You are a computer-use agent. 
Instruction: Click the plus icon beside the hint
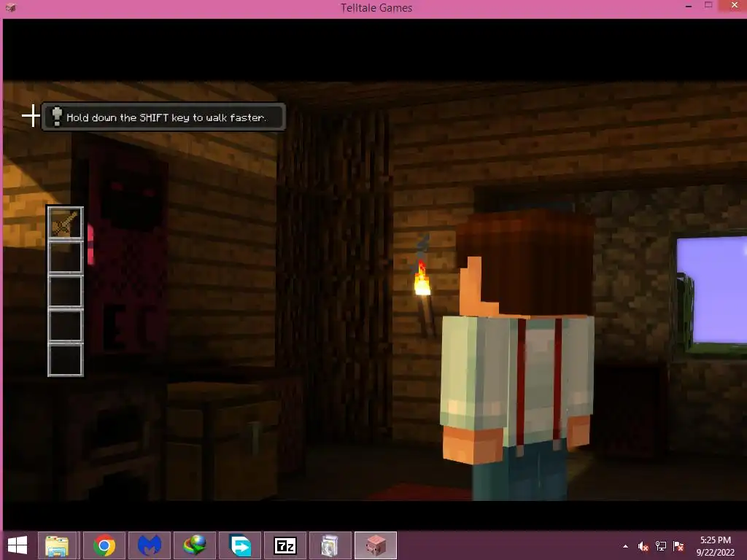coord(31,116)
